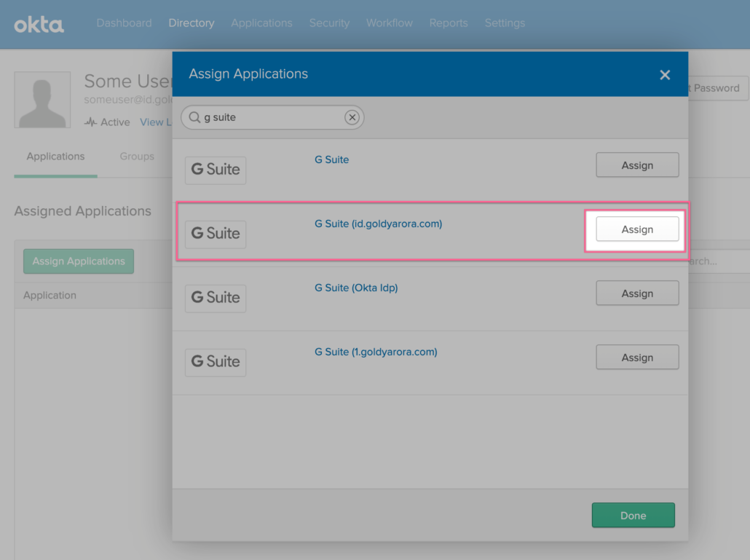750x560 pixels.
Task: Open the G Suite (id.goldyarora.com) link
Action: (x=379, y=224)
